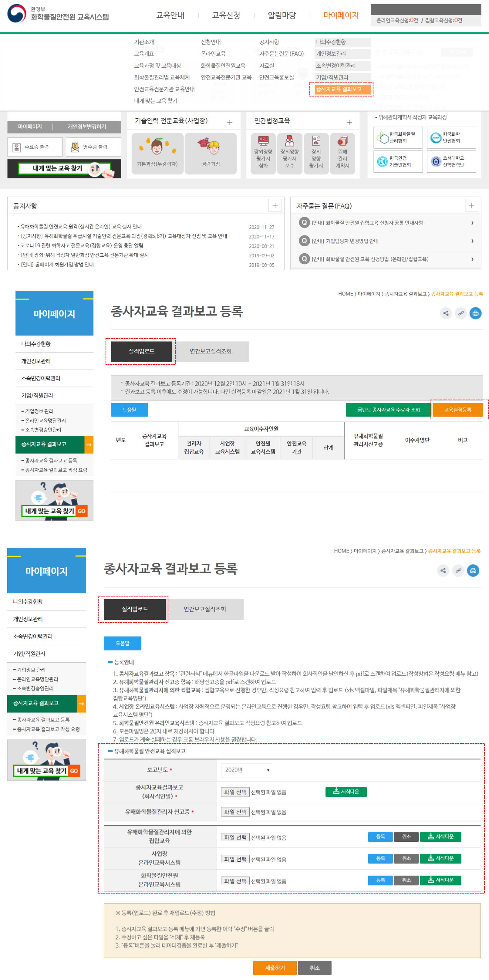Image resolution: width=489 pixels, height=980 pixels.
Task: Click gray 취소 button next to 제출하기
Action: 315,968
